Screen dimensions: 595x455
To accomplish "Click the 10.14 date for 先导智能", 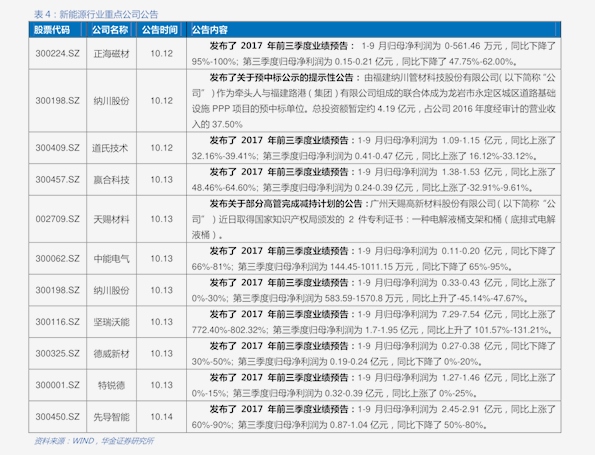I will (x=162, y=417).
